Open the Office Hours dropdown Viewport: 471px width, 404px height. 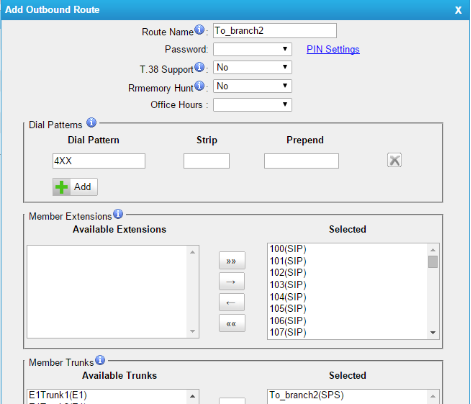[x=252, y=105]
